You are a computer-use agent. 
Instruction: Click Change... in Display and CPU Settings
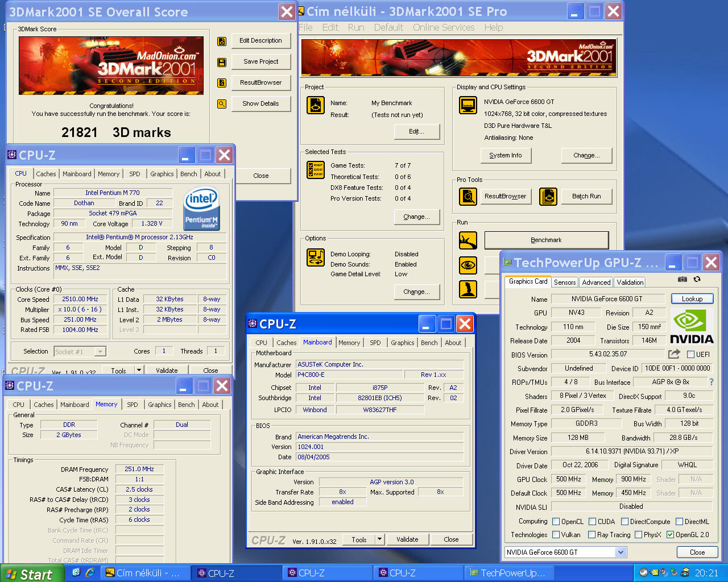[586, 155]
